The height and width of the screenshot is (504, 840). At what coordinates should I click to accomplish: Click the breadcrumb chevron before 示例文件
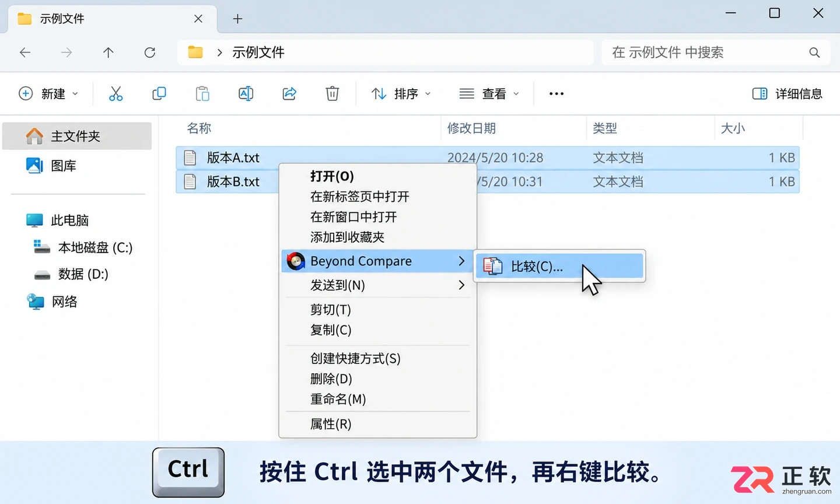tap(219, 52)
